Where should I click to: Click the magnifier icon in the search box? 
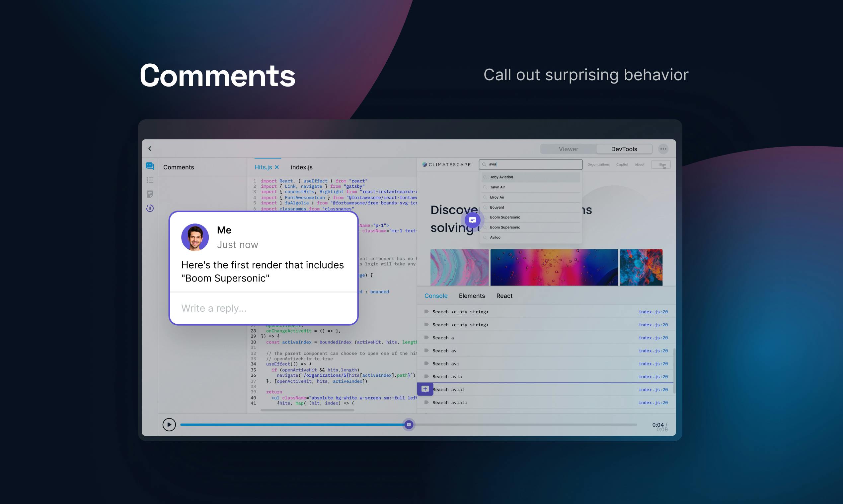[484, 164]
